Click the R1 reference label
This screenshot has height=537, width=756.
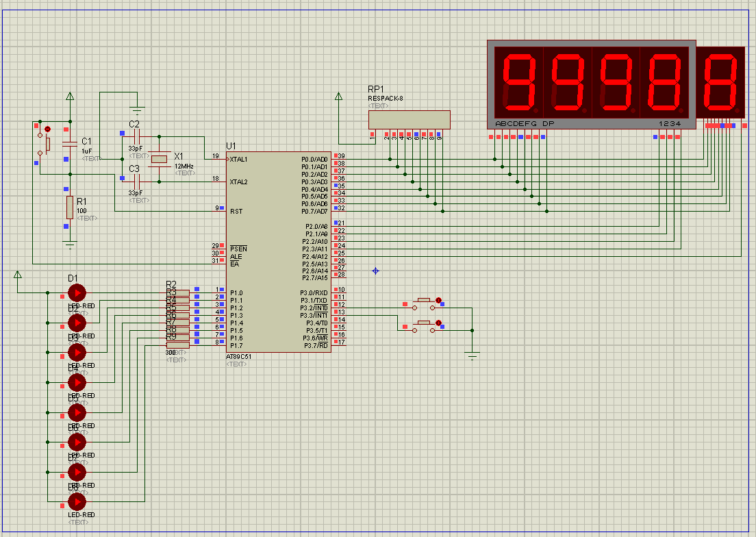(x=81, y=201)
